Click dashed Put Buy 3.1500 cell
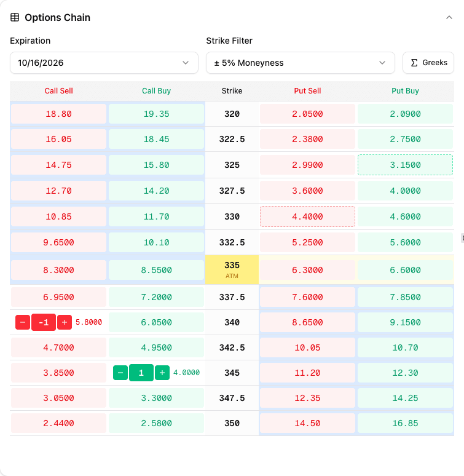464x476 pixels. (x=405, y=165)
